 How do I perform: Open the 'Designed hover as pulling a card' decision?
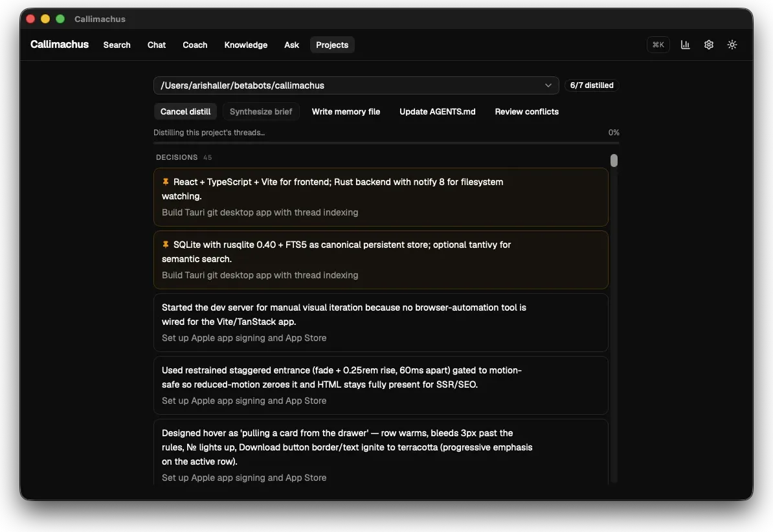[x=381, y=452]
